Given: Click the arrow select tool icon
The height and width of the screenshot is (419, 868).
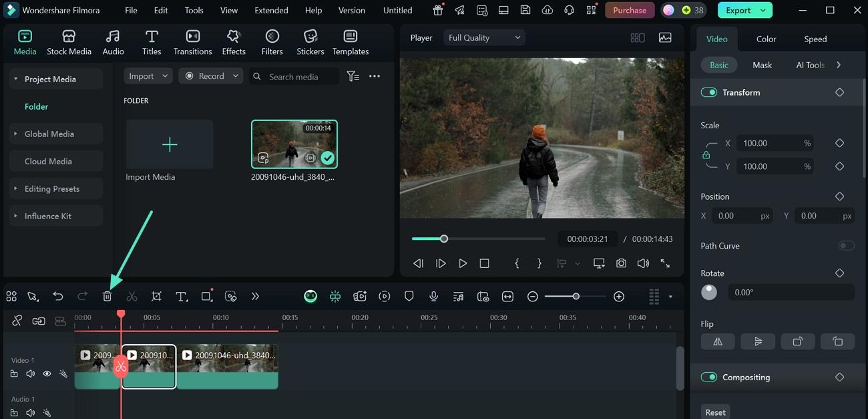Looking at the screenshot, I should (x=33, y=296).
